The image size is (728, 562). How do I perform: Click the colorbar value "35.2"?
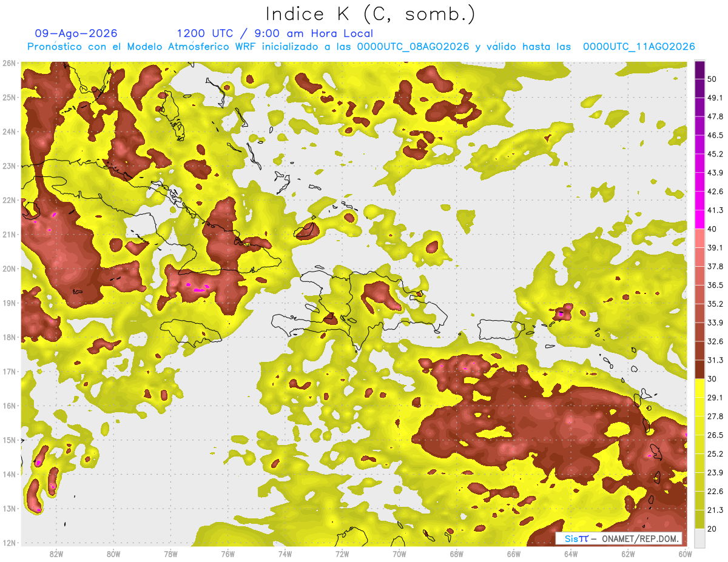click(x=715, y=304)
